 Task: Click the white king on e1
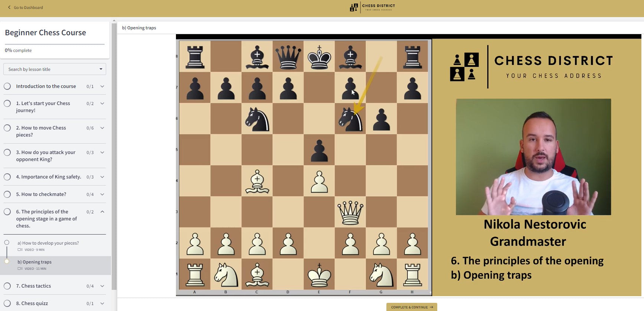319,275
